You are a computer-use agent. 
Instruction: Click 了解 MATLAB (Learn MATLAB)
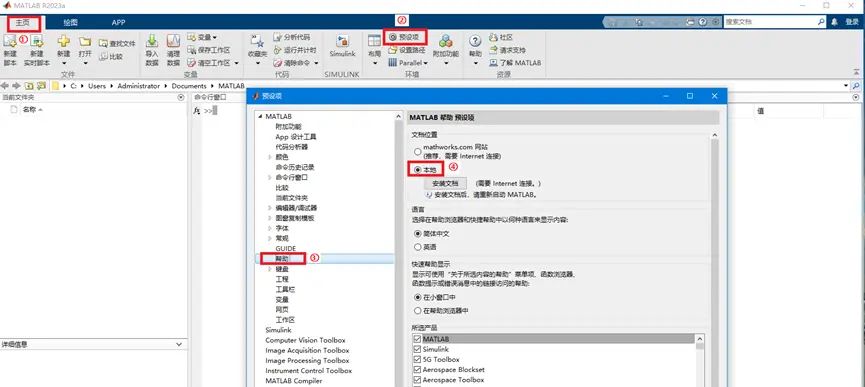pyautogui.click(x=515, y=63)
